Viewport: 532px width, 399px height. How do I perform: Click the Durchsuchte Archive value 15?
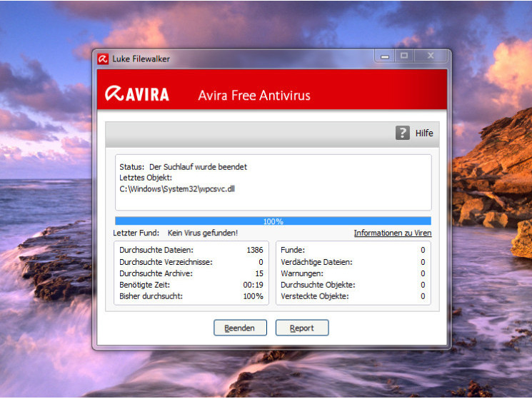click(259, 273)
